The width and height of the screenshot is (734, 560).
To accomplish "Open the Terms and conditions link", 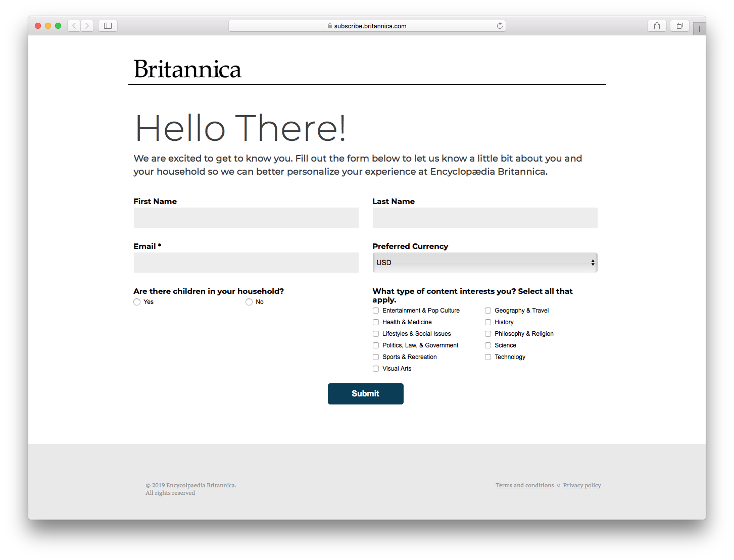I will coord(524,485).
